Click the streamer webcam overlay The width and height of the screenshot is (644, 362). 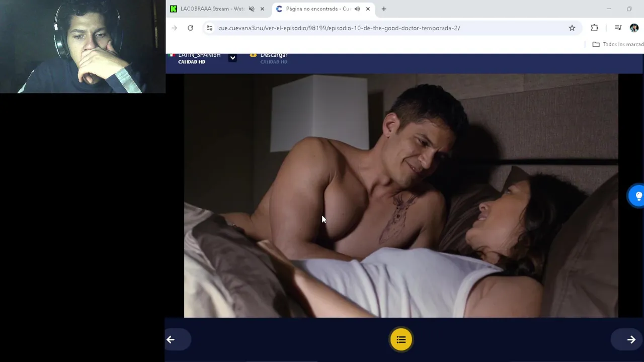83,47
